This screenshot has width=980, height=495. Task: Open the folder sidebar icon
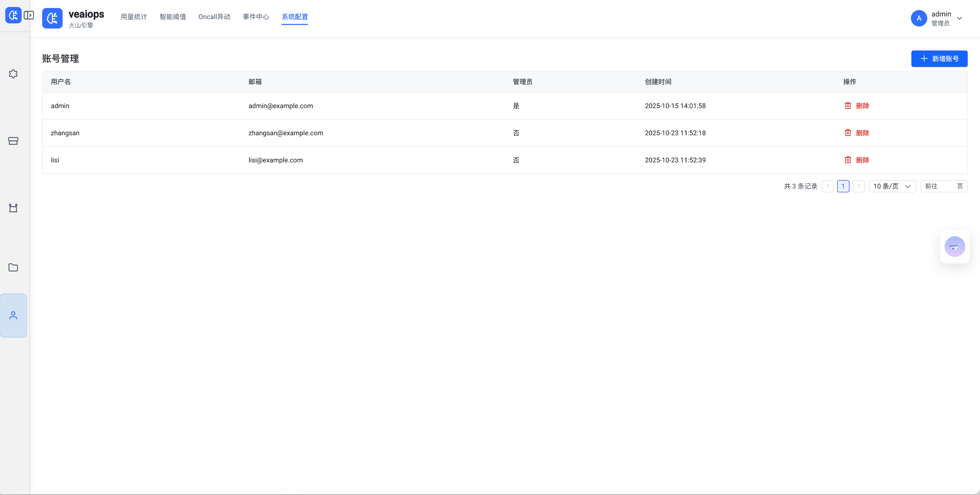13,268
